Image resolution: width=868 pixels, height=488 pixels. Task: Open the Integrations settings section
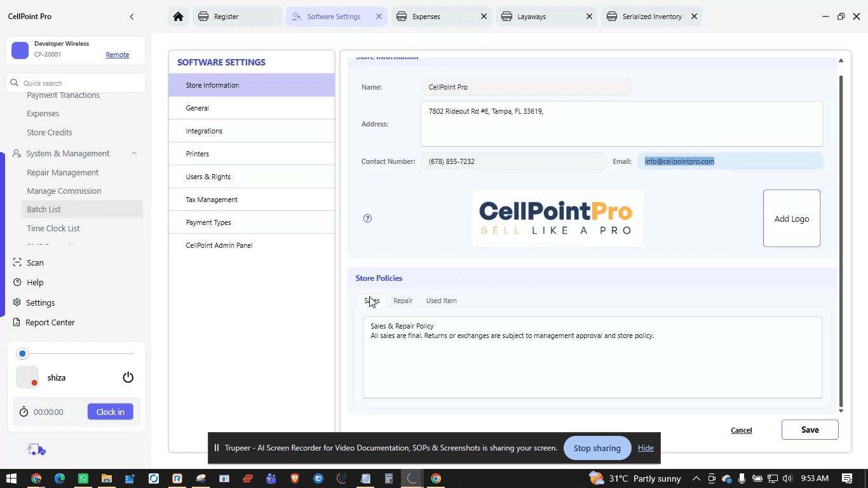point(252,131)
